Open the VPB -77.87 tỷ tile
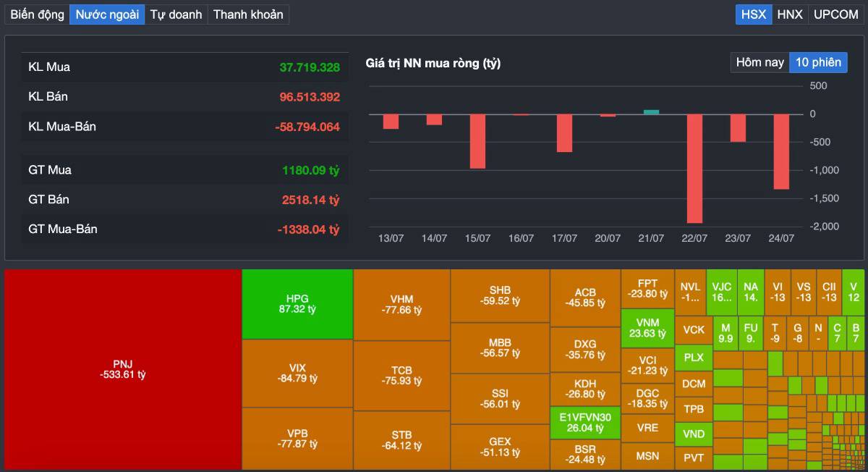Viewport: 868px width, 472px height. 297,438
